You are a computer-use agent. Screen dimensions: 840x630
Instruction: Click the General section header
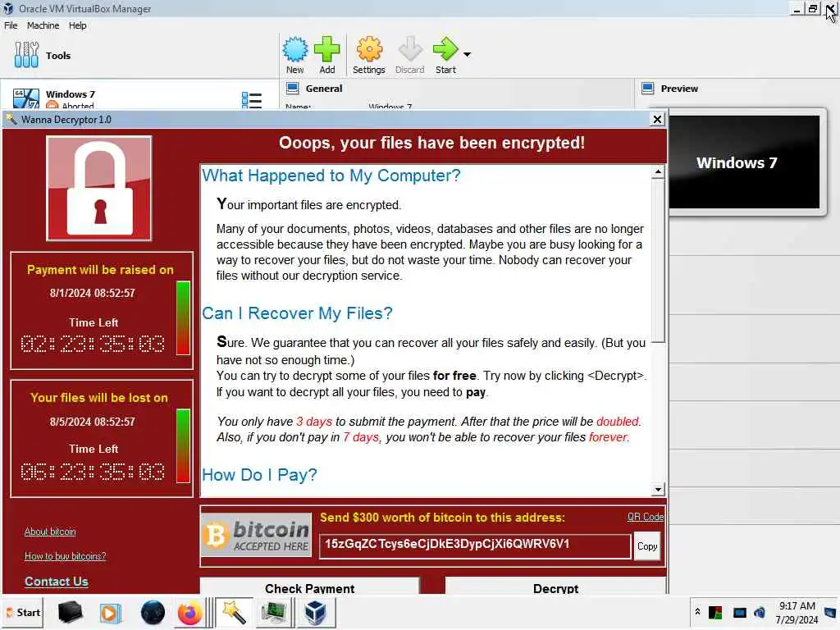tap(323, 89)
